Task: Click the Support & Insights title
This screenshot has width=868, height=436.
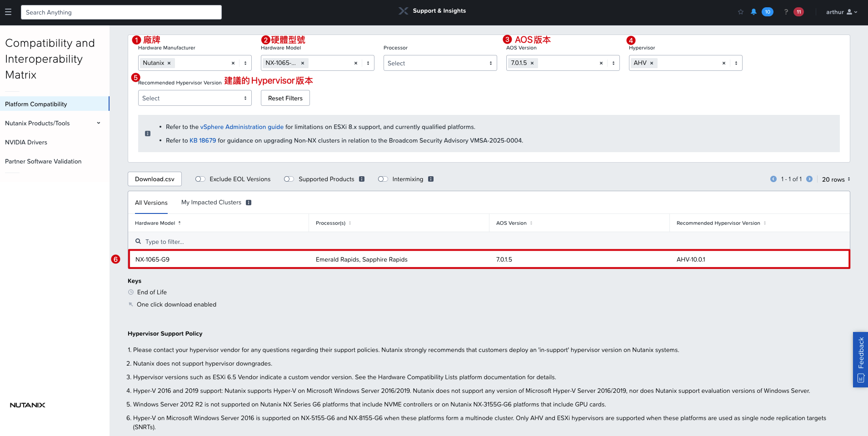Action: click(439, 11)
